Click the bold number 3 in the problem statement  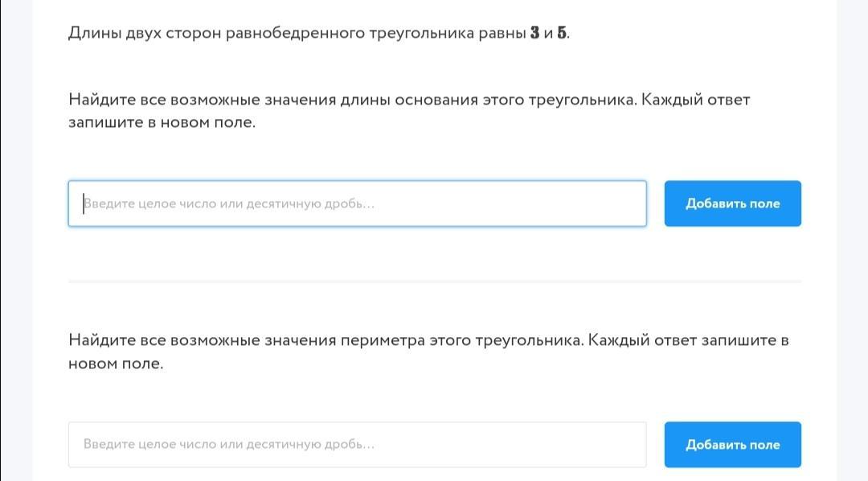coord(535,33)
